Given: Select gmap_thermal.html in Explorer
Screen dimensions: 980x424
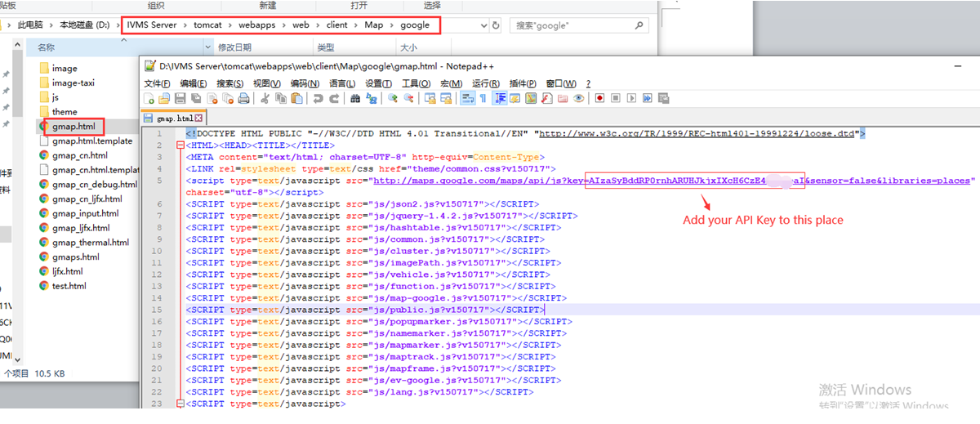Looking at the screenshot, I should click(x=90, y=243).
